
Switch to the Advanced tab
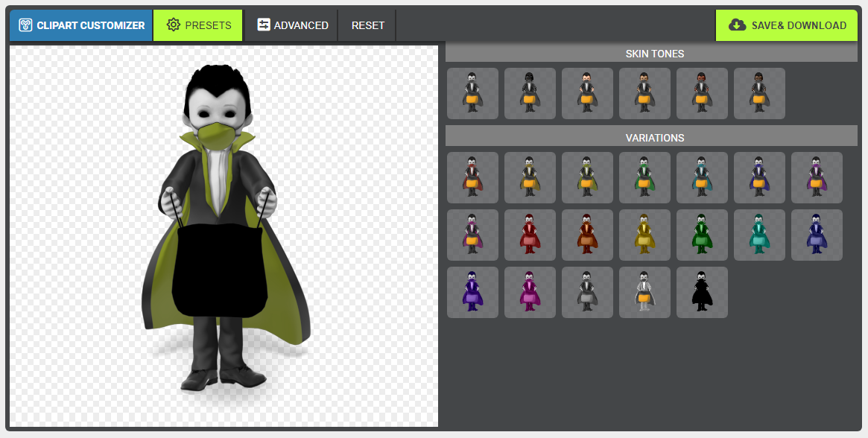(x=292, y=25)
